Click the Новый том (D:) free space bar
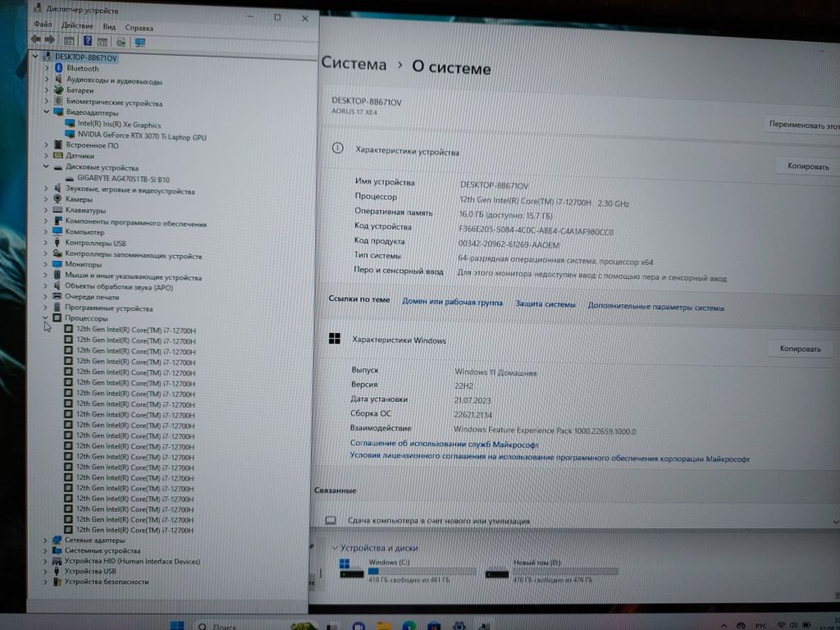Image resolution: width=840 pixels, height=630 pixels. click(x=565, y=572)
